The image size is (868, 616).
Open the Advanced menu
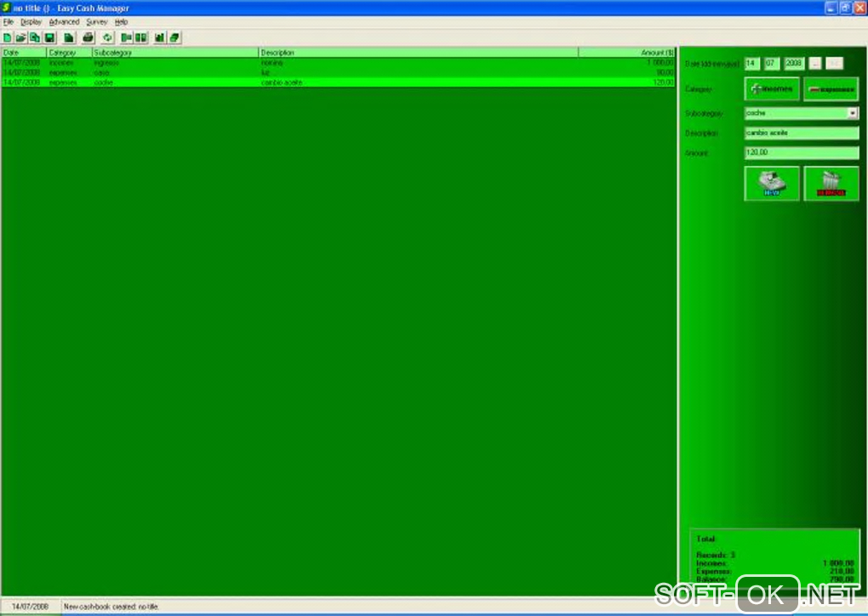tap(64, 21)
